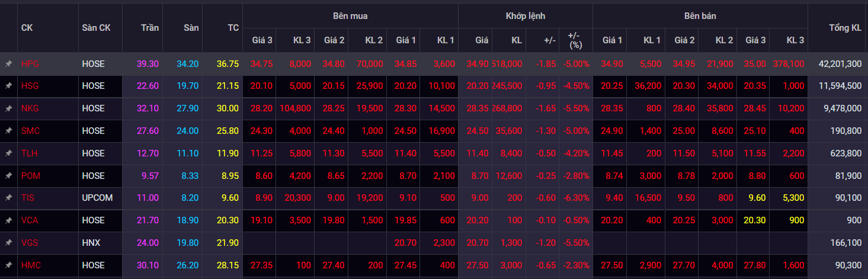This screenshot has height=279, width=868.
Task: Click HPG bid volume 70,000
Action: (x=370, y=63)
